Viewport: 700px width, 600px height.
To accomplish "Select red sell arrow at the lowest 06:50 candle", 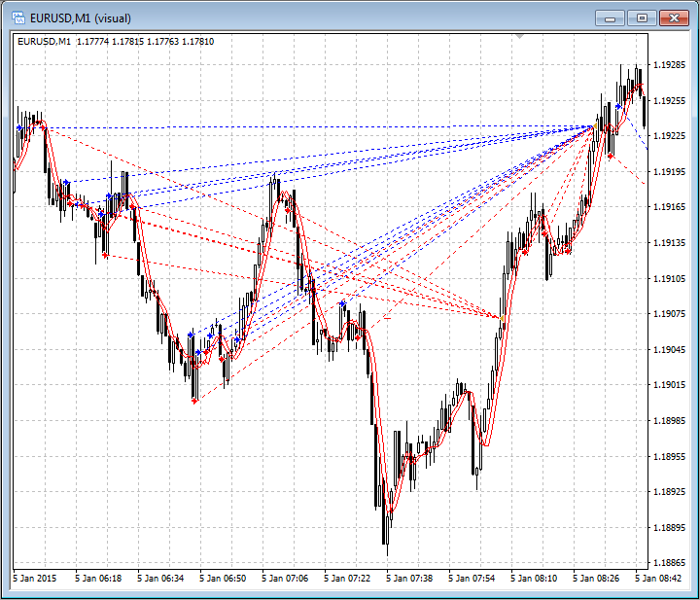I will point(194,402).
